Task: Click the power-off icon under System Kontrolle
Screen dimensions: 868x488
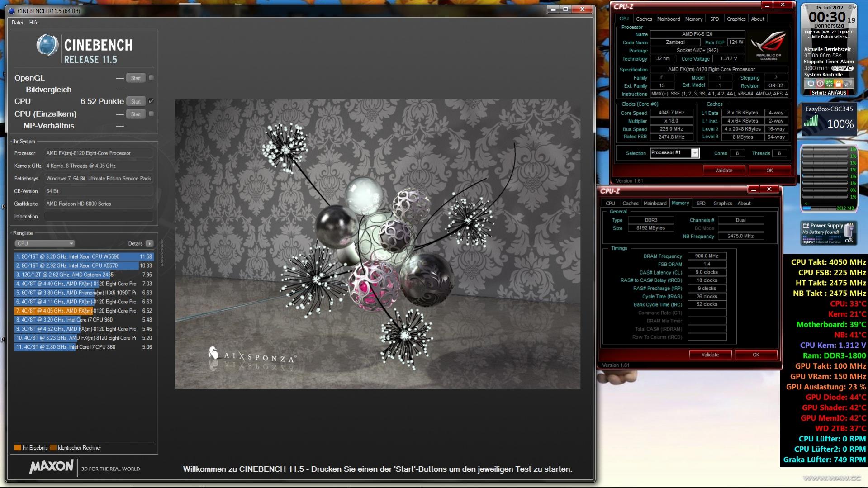Action: pyautogui.click(x=811, y=84)
